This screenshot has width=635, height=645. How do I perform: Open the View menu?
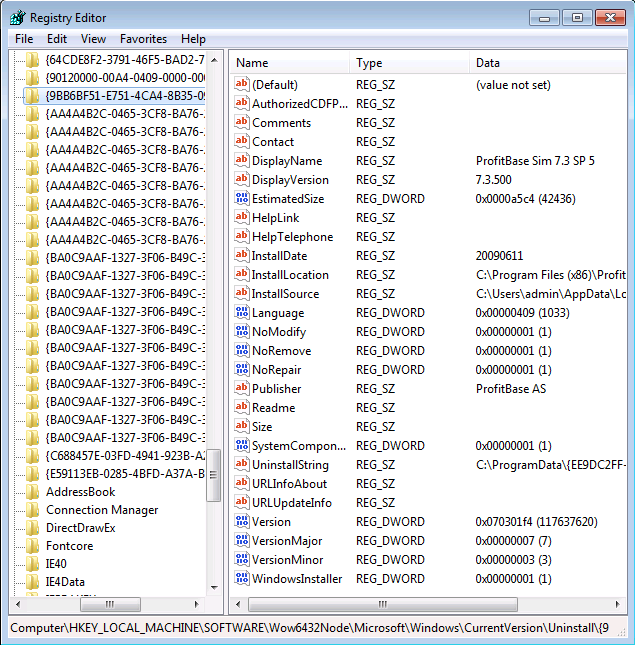93,39
